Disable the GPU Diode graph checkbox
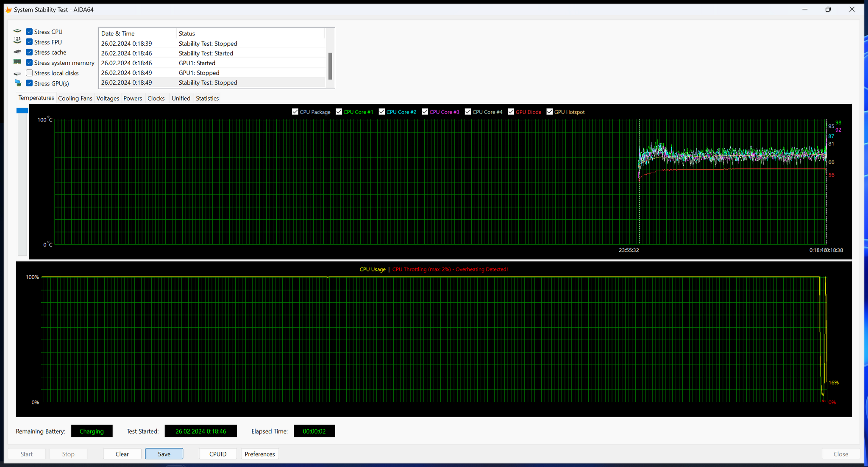The image size is (868, 467). coord(511,112)
